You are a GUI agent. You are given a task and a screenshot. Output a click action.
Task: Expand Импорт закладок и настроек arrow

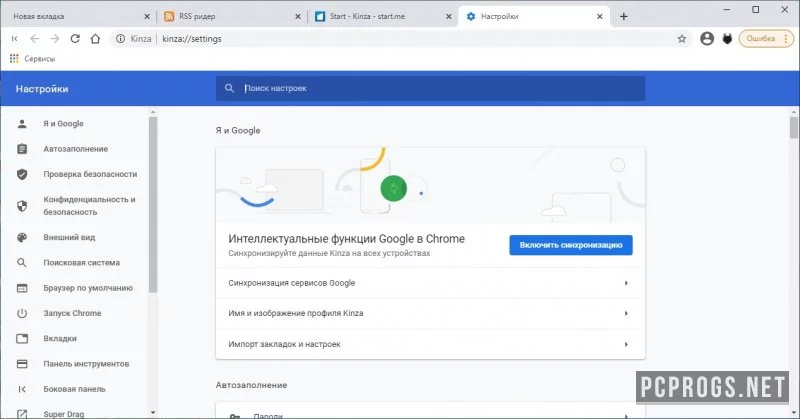pyautogui.click(x=626, y=344)
